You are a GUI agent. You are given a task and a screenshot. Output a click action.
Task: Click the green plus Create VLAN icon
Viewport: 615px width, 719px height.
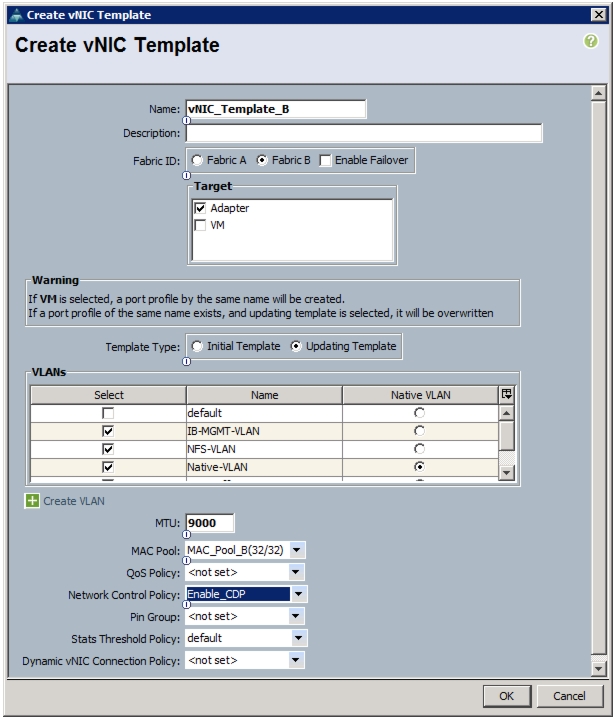(32, 501)
